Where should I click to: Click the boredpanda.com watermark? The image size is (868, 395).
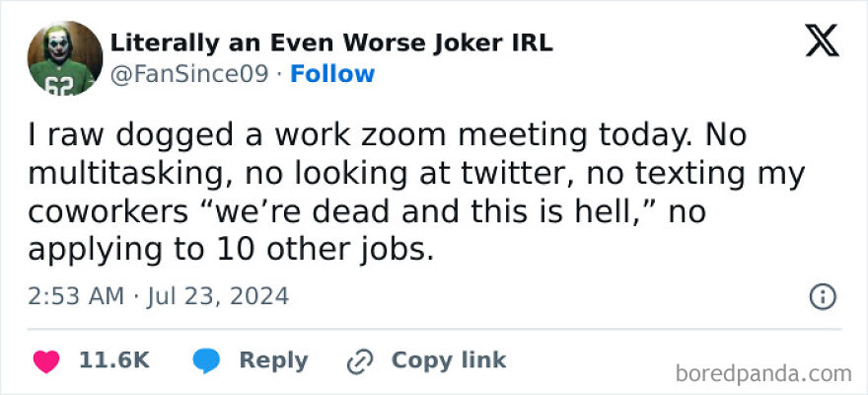tap(764, 373)
